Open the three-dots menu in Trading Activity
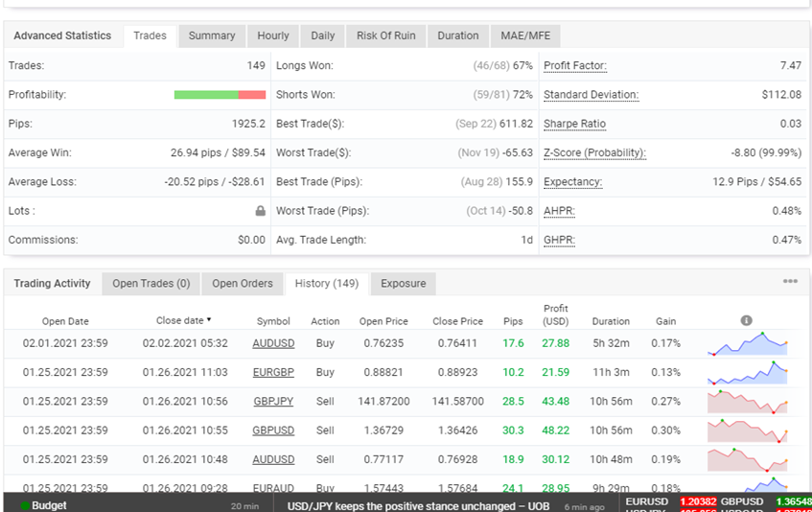 point(790,281)
